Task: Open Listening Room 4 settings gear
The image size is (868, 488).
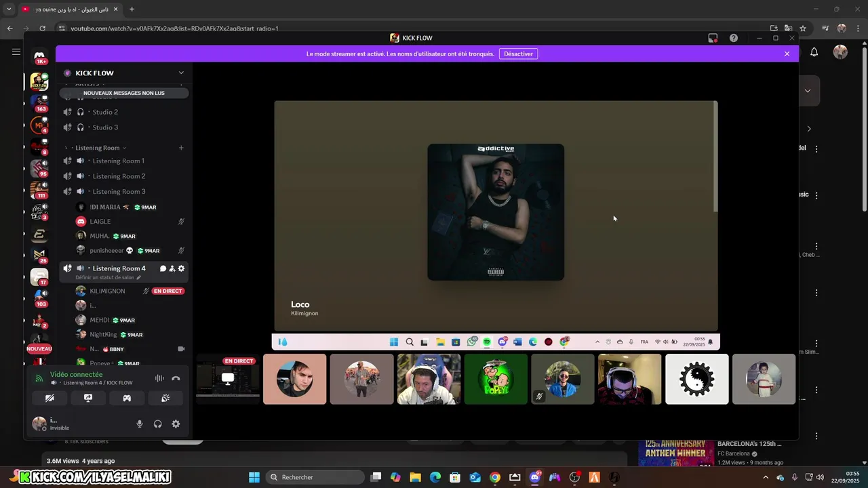Action: click(x=181, y=268)
